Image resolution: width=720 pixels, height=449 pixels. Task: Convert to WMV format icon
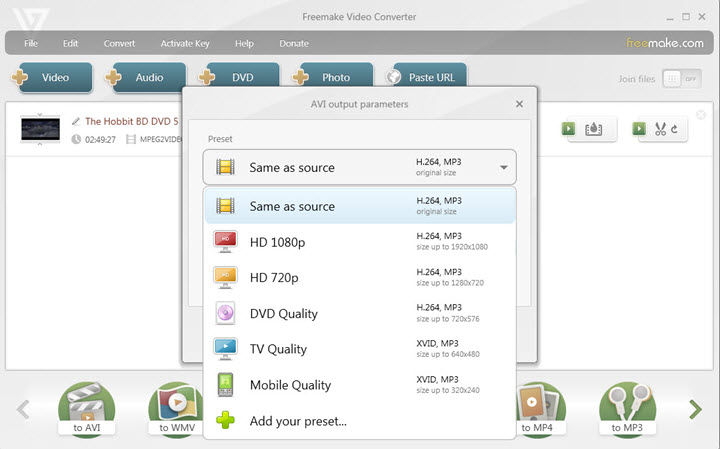[x=177, y=409]
